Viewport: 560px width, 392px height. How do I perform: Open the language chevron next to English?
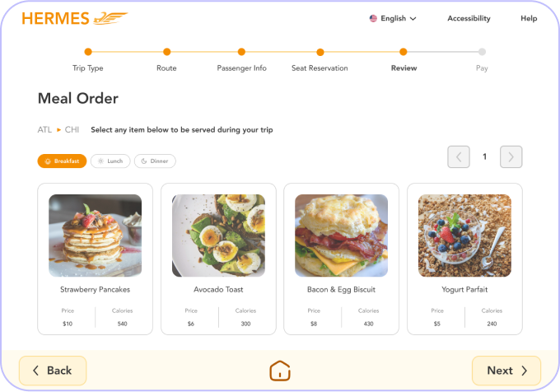click(413, 19)
